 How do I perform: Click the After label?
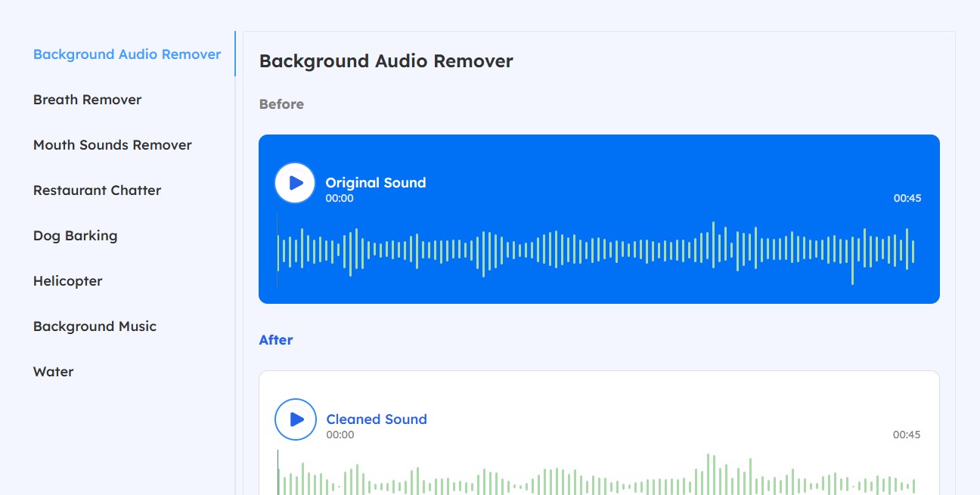point(276,340)
